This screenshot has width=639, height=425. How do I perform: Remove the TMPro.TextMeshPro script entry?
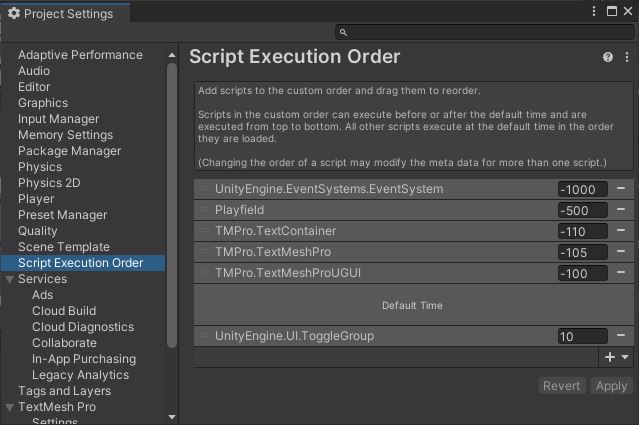pyautogui.click(x=621, y=251)
